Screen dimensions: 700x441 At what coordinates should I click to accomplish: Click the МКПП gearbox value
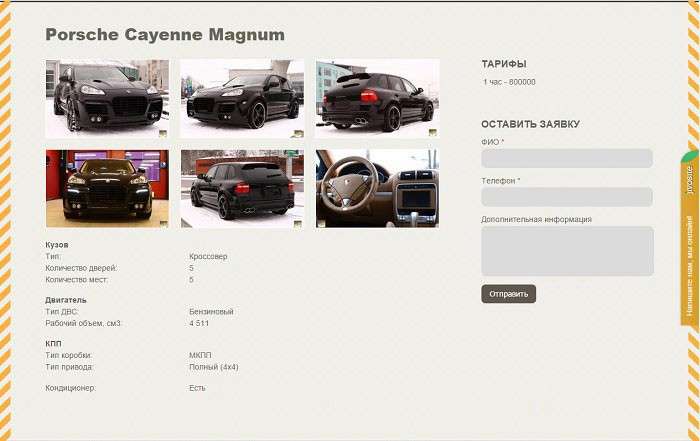pyautogui.click(x=200, y=355)
